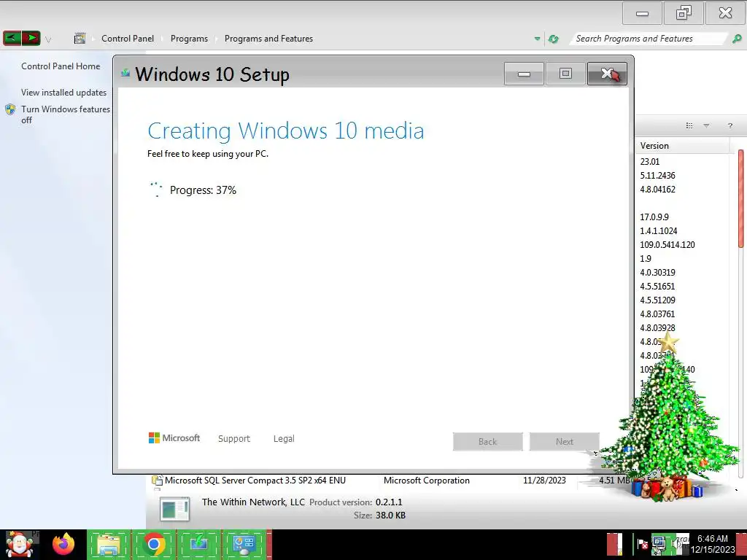This screenshot has width=747, height=560.
Task: Open view options dropdown arrow
Action: click(706, 125)
